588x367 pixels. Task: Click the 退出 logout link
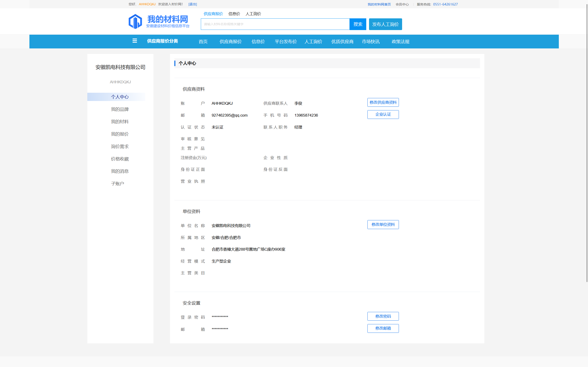192,4
